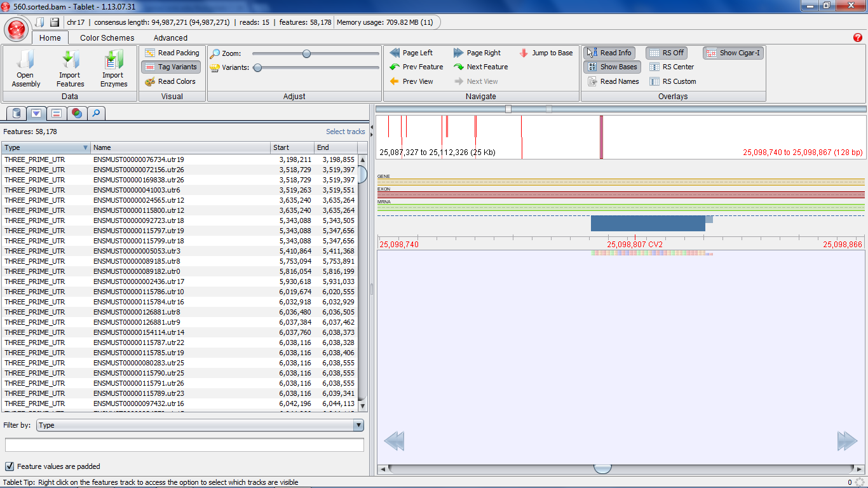Switch to the Color Schemes tab
868x488 pixels.
pos(107,37)
